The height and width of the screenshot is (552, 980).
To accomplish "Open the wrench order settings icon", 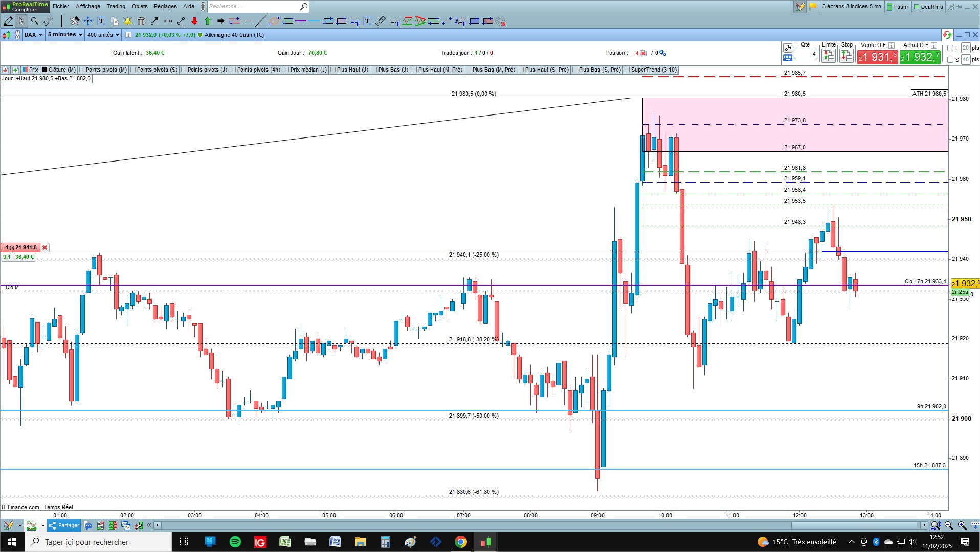I will coord(788,48).
